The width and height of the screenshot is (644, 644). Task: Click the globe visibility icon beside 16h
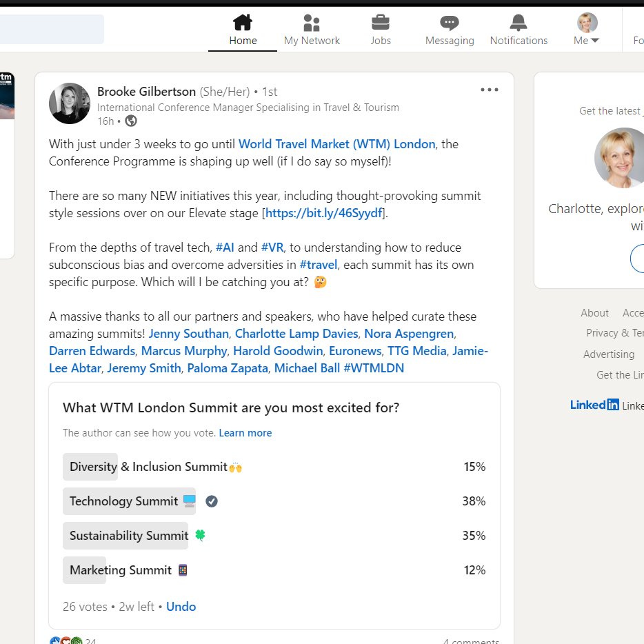(x=130, y=121)
